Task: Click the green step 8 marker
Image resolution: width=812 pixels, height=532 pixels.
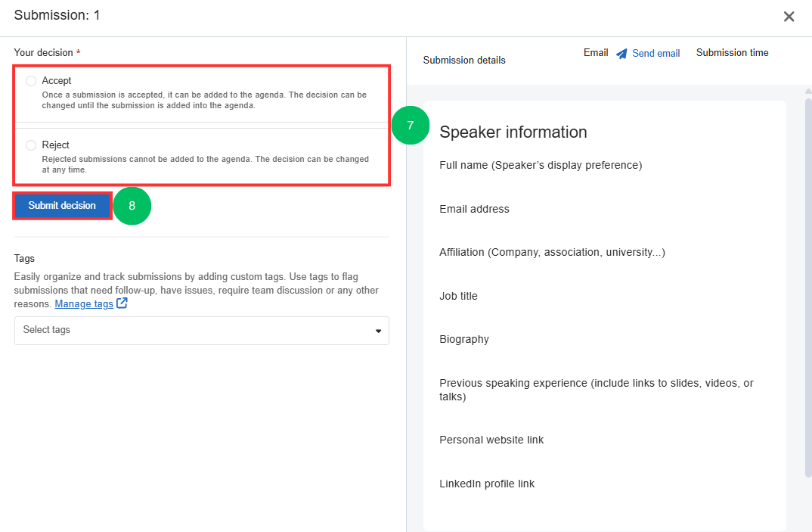Action: 132,206
